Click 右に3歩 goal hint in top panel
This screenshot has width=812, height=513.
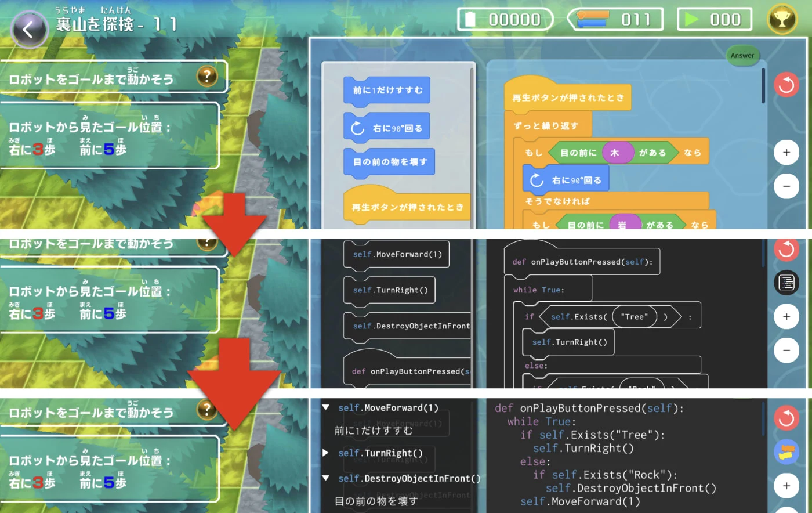(32, 150)
